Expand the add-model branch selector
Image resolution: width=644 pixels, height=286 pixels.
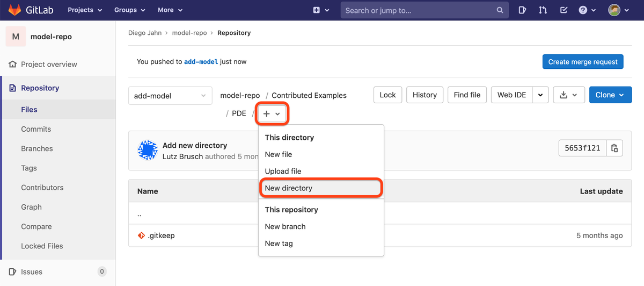tap(170, 96)
